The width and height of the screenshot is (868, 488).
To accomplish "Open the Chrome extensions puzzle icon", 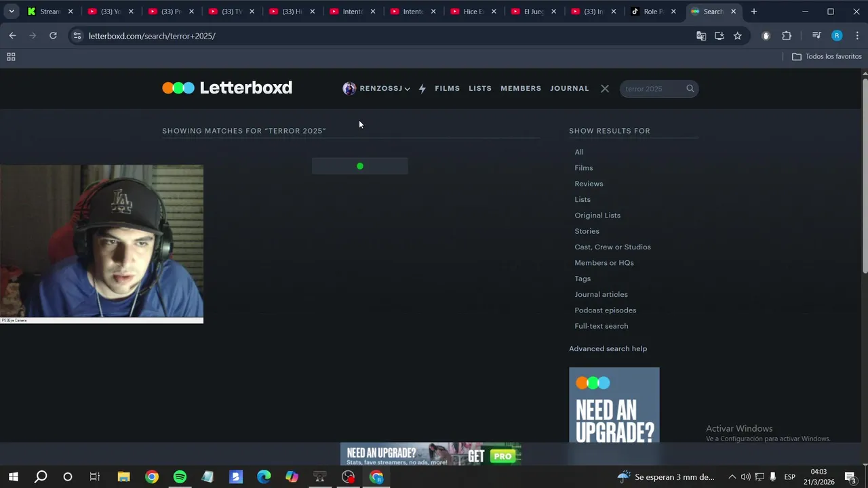I will 787,36.
